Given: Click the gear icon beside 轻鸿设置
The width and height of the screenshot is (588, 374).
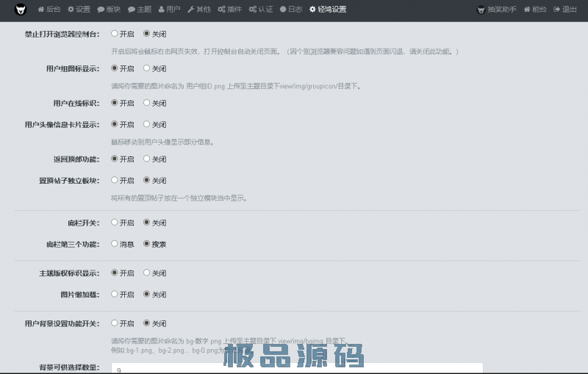Looking at the screenshot, I should [x=313, y=10].
